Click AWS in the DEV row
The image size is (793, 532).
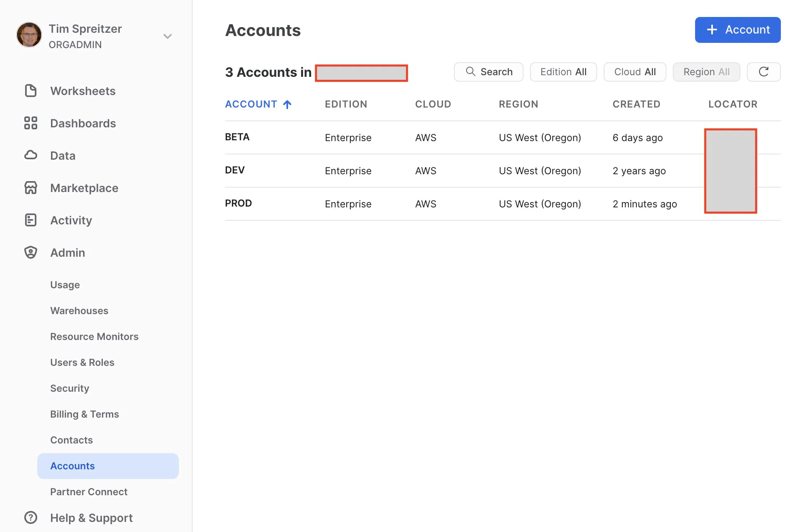coord(426,171)
